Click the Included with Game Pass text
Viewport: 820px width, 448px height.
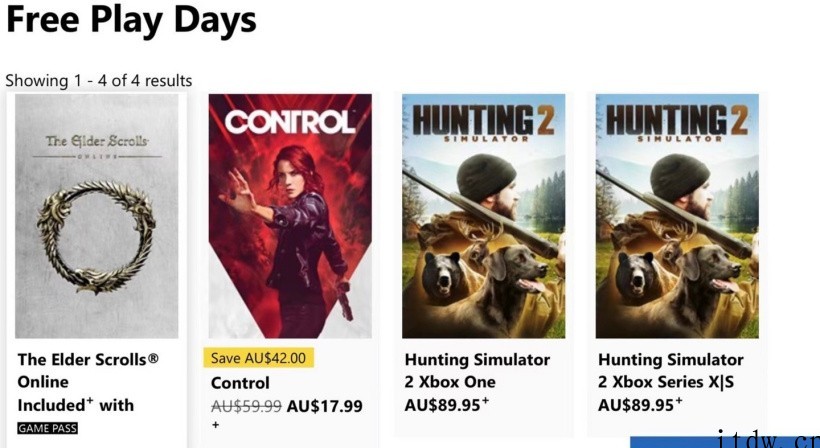(x=76, y=405)
